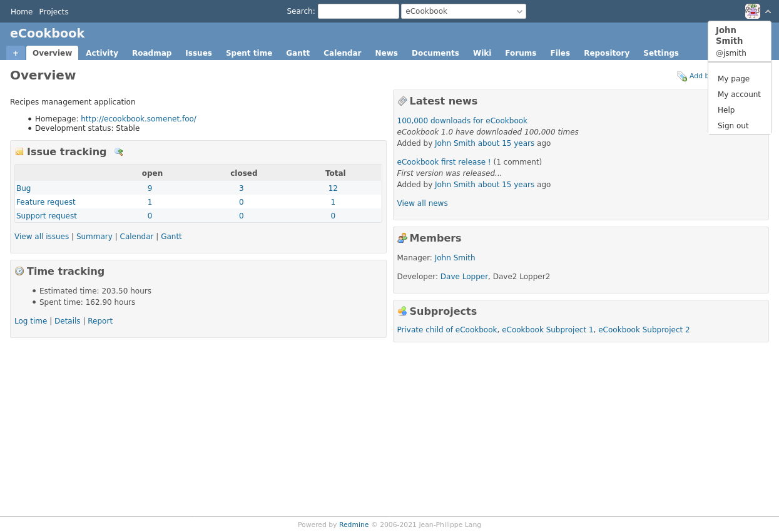This screenshot has width=779, height=532.
Task: Open the Gantt tab
Action: 298,53
